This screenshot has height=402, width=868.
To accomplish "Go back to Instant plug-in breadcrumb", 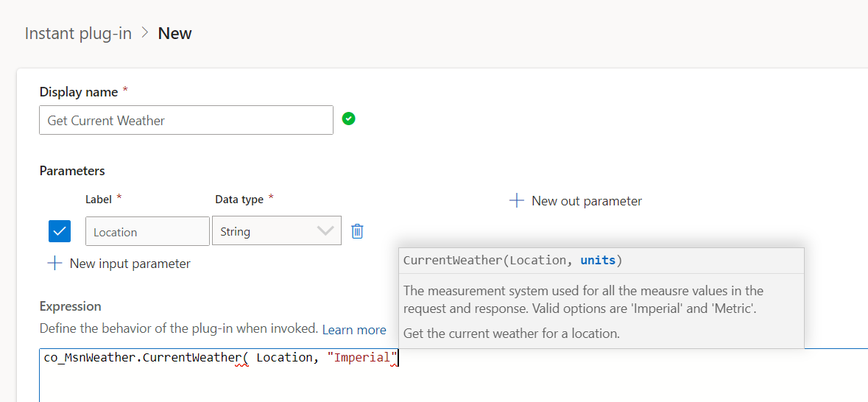I will pos(78,33).
